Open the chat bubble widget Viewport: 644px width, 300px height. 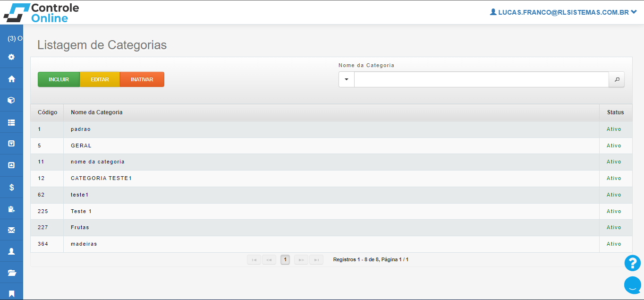point(632,285)
